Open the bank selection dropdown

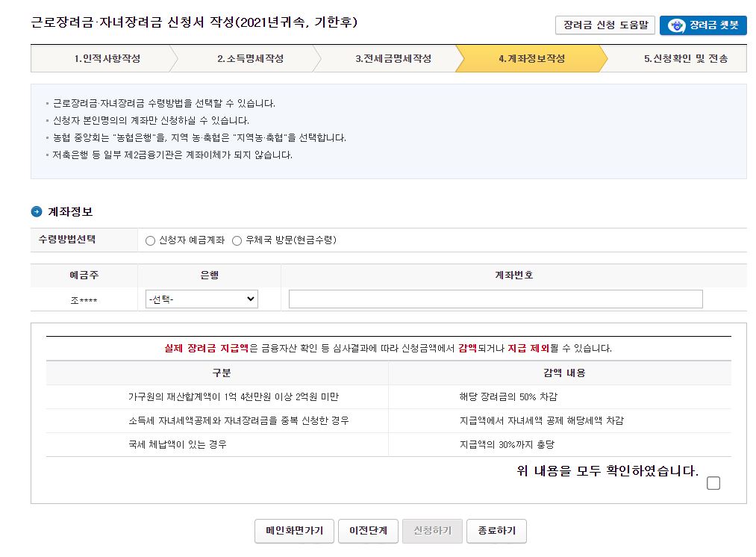(x=201, y=299)
